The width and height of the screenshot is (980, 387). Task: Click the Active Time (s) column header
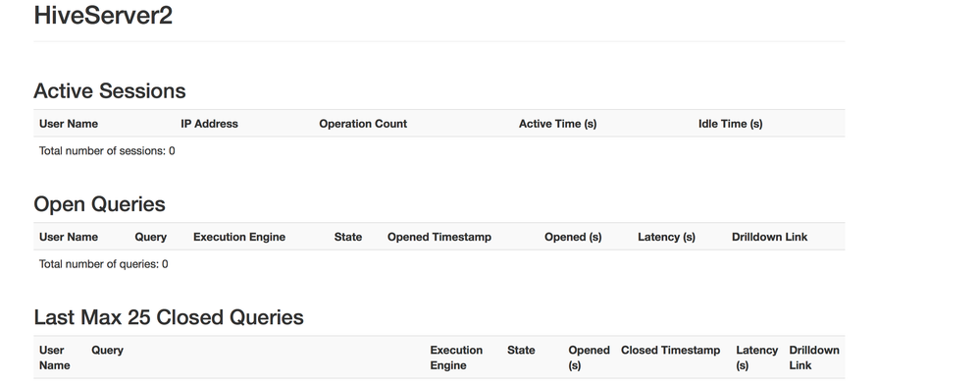pyautogui.click(x=557, y=124)
